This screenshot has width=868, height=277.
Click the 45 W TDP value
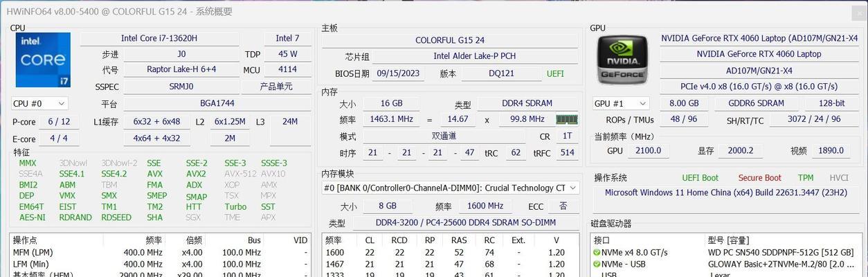point(288,53)
